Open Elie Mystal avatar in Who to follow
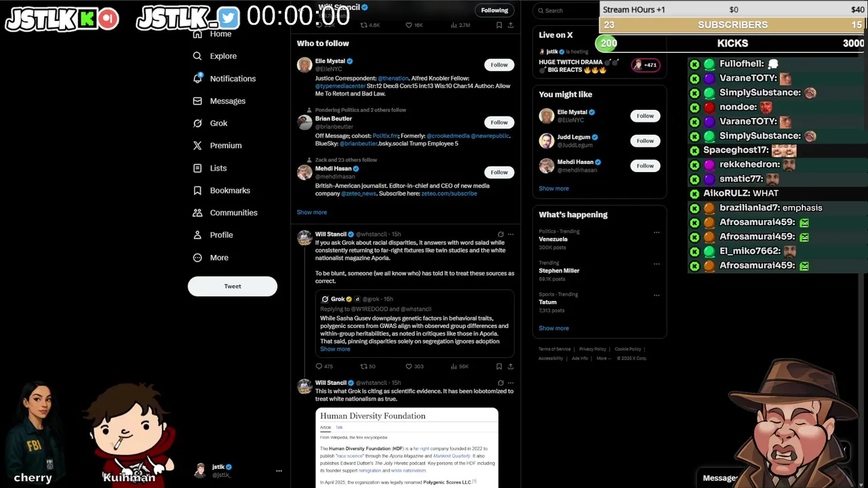 pos(304,65)
